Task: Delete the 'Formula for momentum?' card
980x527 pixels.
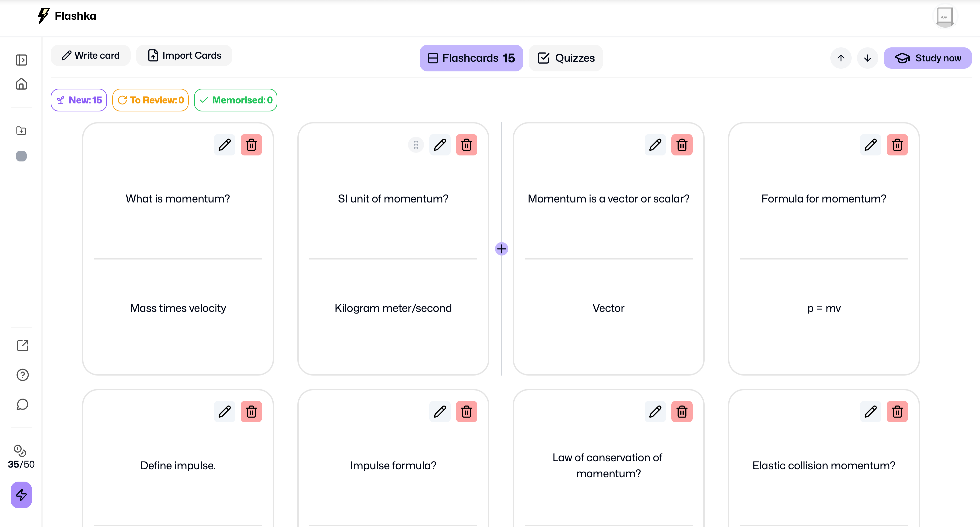Action: [x=897, y=145]
